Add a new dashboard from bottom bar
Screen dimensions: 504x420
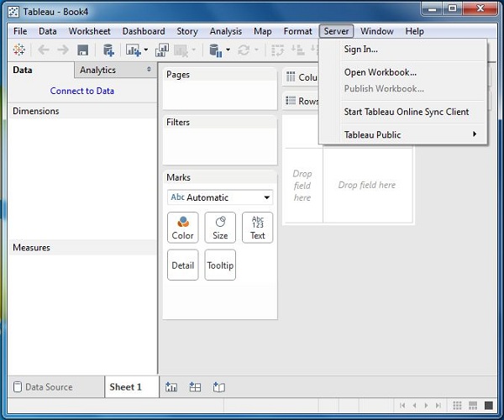tap(195, 387)
